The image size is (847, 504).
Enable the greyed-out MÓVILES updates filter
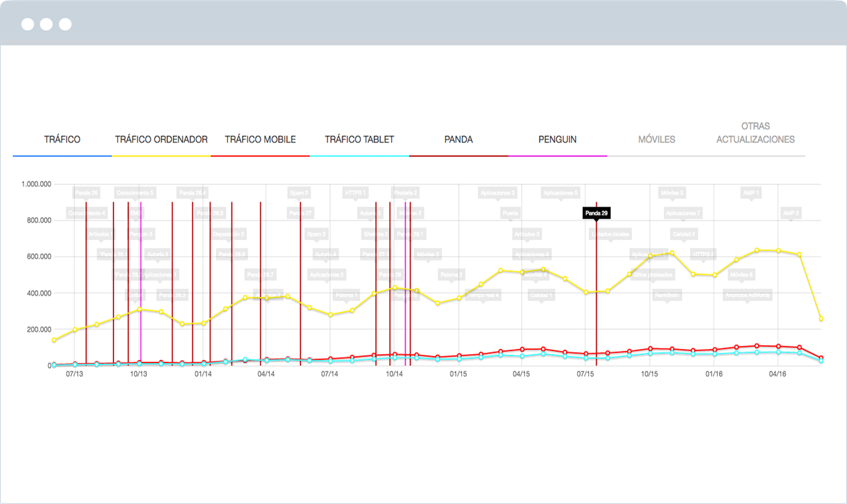click(x=657, y=139)
